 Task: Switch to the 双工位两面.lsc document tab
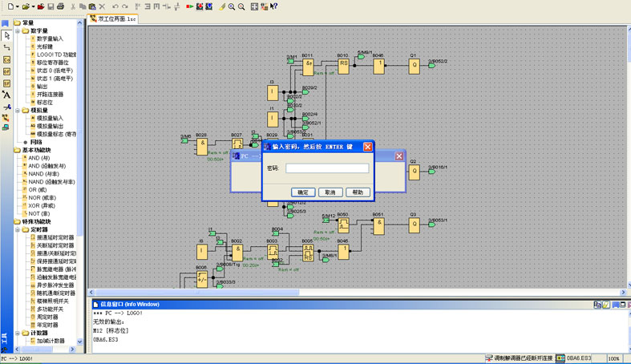pos(113,18)
